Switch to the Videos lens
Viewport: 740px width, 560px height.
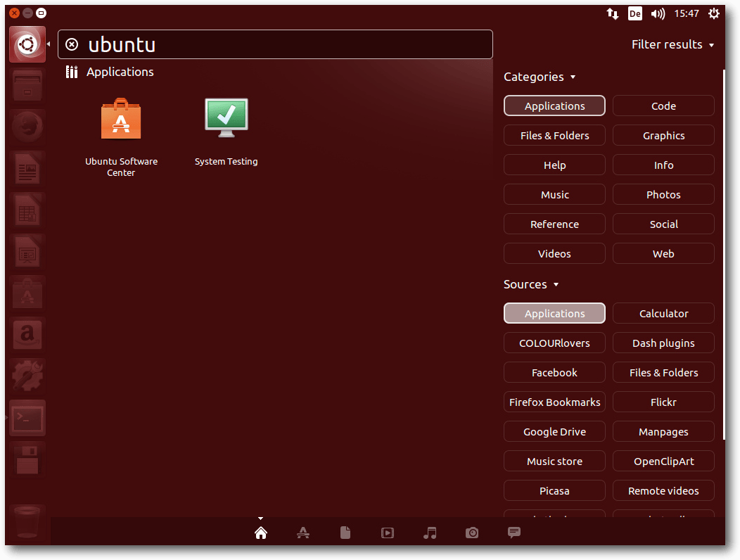click(388, 533)
